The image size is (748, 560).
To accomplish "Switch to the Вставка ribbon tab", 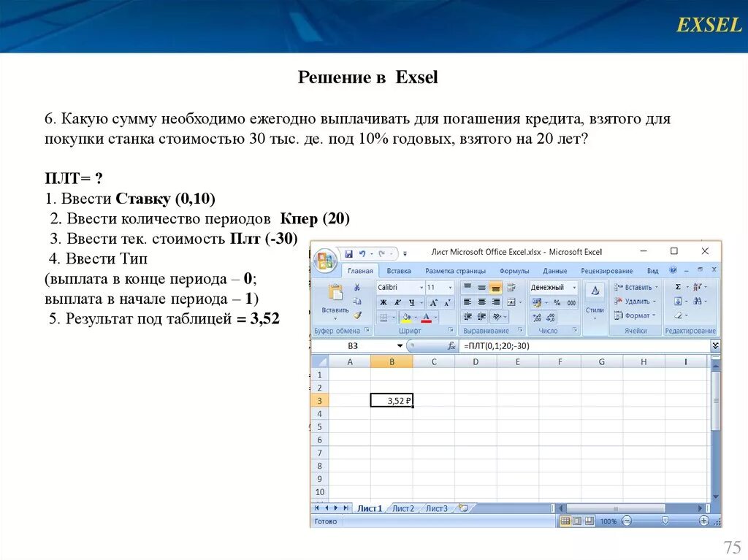I will pyautogui.click(x=399, y=270).
